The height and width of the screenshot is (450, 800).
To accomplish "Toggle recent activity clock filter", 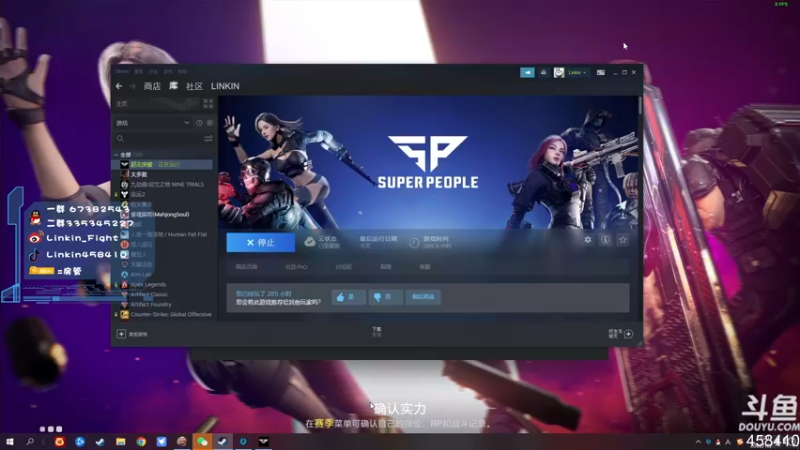I will point(199,123).
